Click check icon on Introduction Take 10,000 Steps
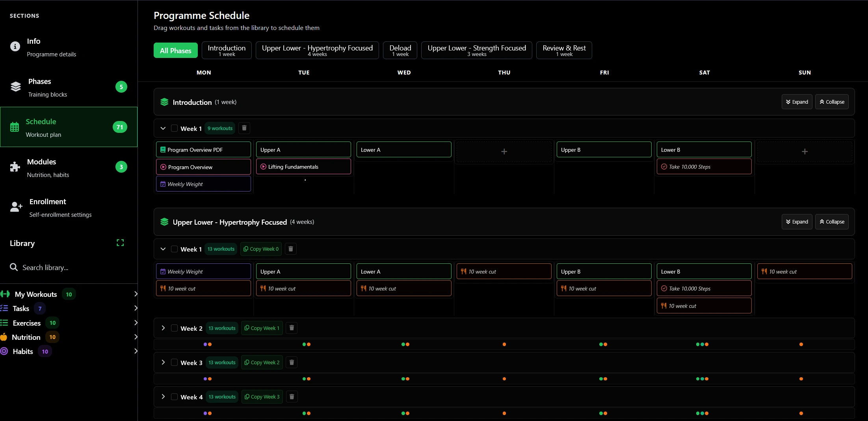This screenshot has height=421, width=868. tap(664, 167)
